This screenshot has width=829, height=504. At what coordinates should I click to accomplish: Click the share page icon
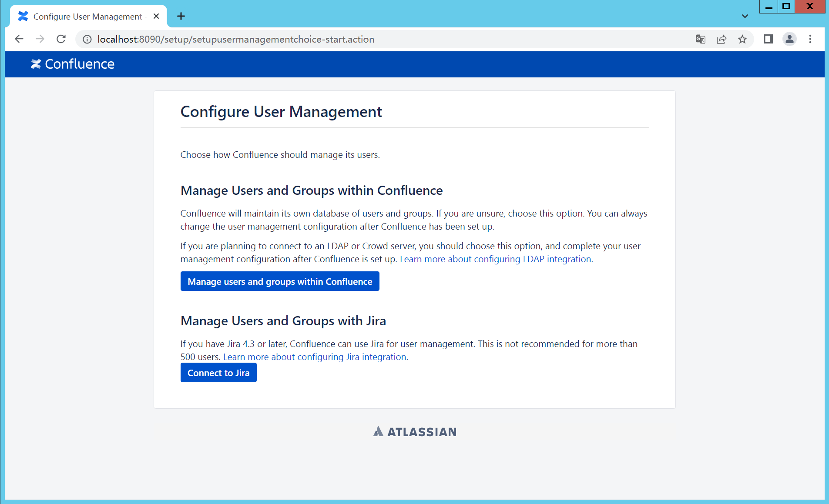tap(721, 39)
